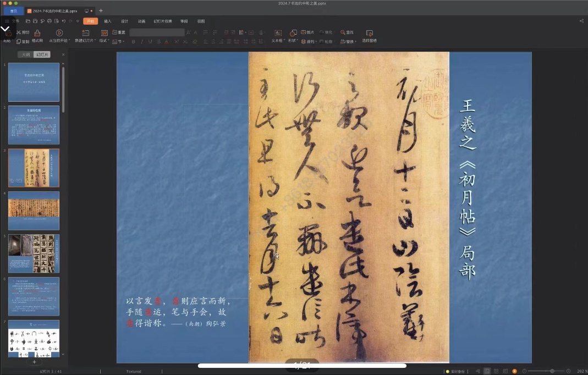Start slideshow with 从当前开始 icon
The width and height of the screenshot is (588, 375).
(x=59, y=34)
